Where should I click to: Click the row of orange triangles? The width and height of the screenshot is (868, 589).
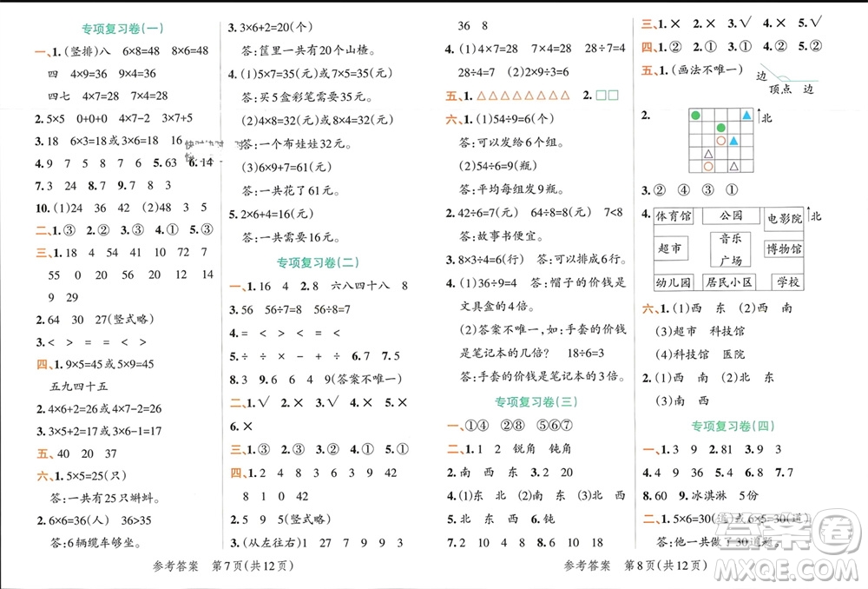(523, 96)
